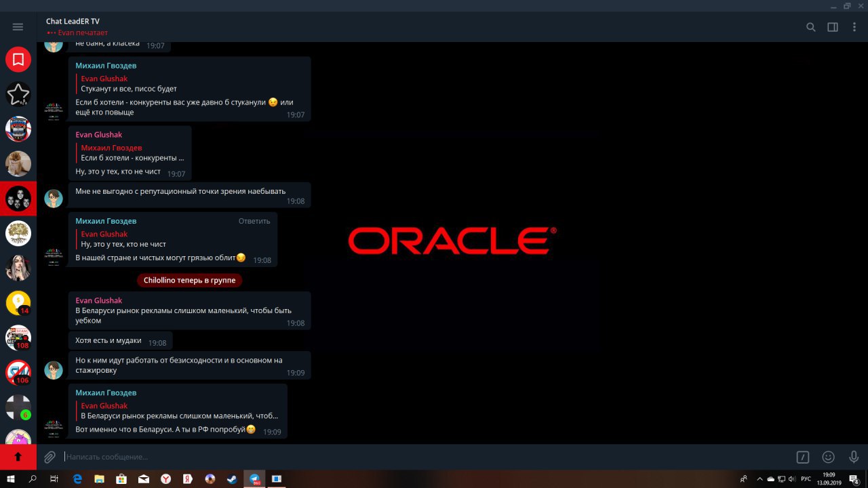This screenshot has height=488, width=868.
Task: Open bot commands slash button
Action: pyautogui.click(x=803, y=457)
